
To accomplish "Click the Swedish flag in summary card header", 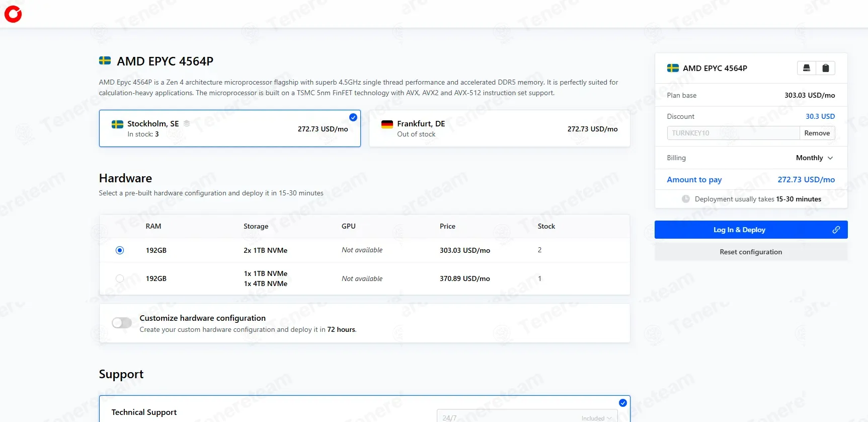I will [x=673, y=68].
